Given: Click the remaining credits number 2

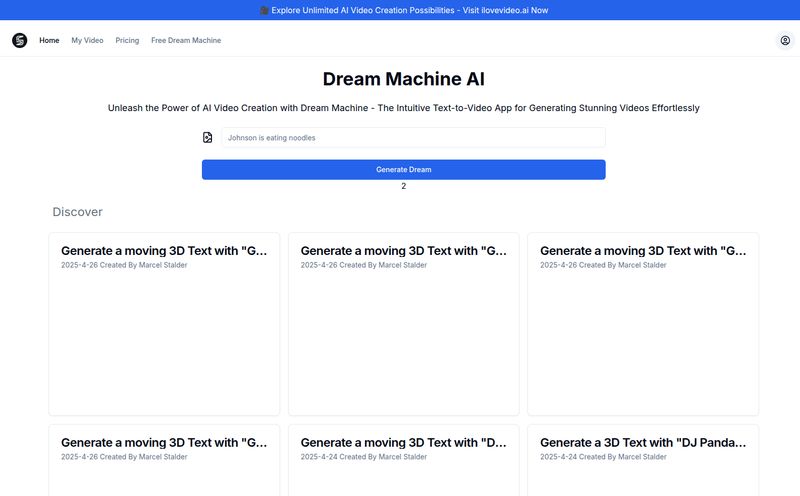Looking at the screenshot, I should point(404,186).
